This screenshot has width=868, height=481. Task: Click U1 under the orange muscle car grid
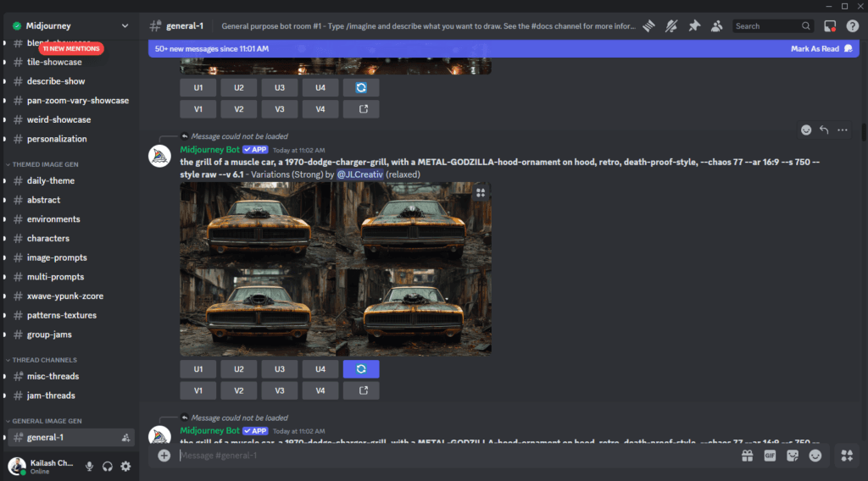tap(198, 369)
